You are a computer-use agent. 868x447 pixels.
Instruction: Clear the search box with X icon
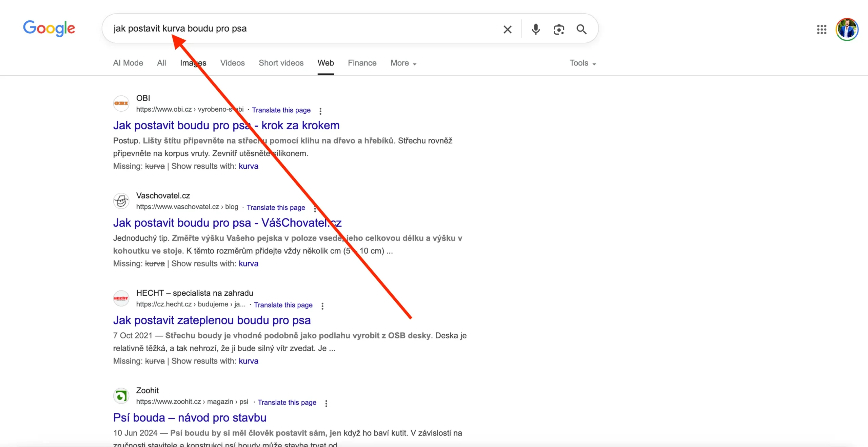(x=507, y=30)
